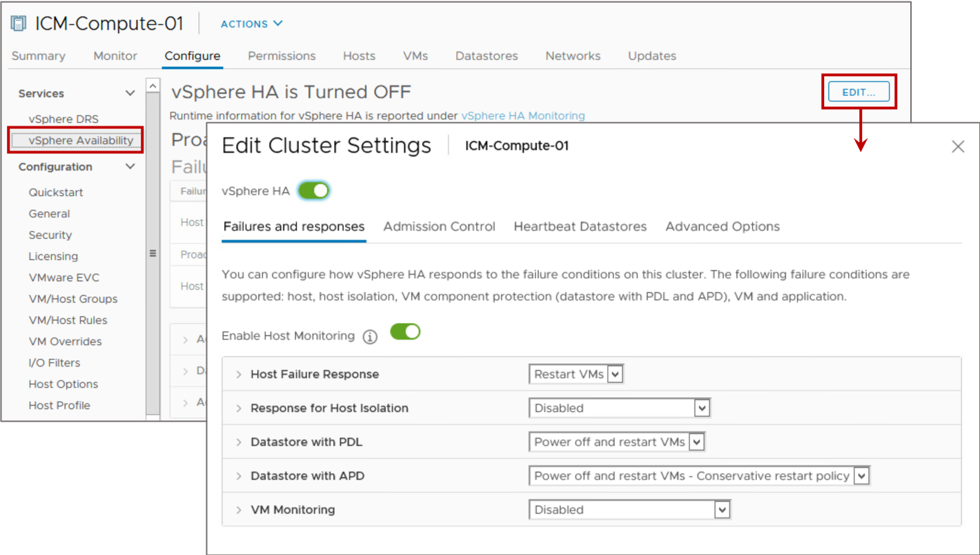The width and height of the screenshot is (980, 555).
Task: Toggle the vSphere HA switch
Action: [314, 191]
